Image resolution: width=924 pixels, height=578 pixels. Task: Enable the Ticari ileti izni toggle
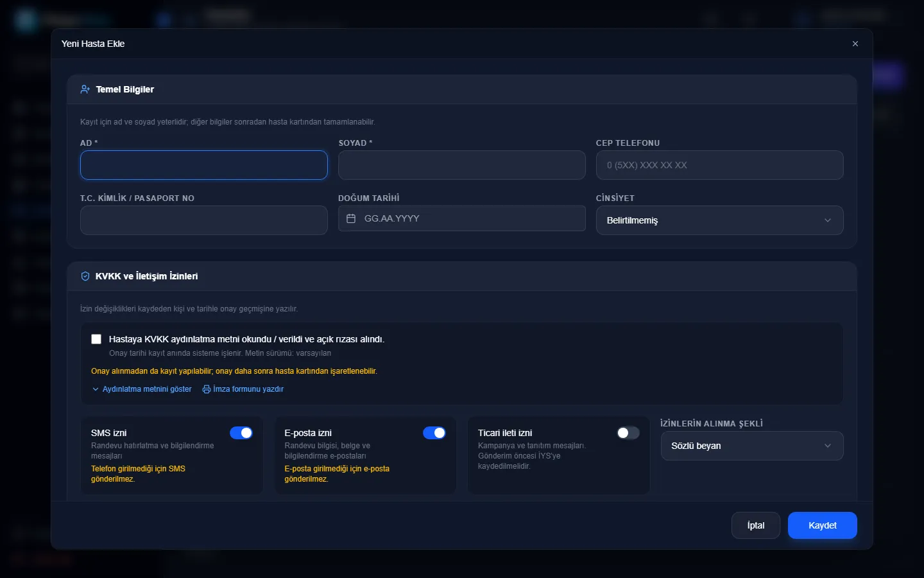628,433
